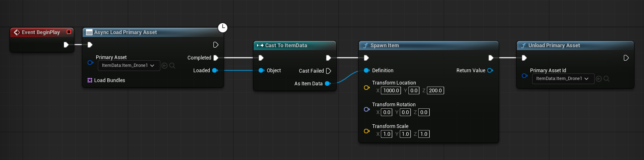Click the Primary Asset Id input pin
Viewport: 644px width, 160px height.
click(x=524, y=76)
